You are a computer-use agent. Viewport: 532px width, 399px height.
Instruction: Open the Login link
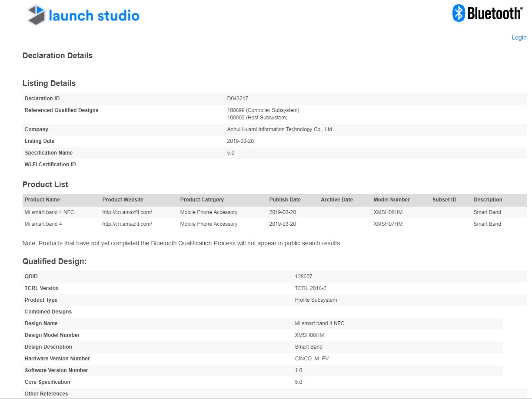pos(519,37)
